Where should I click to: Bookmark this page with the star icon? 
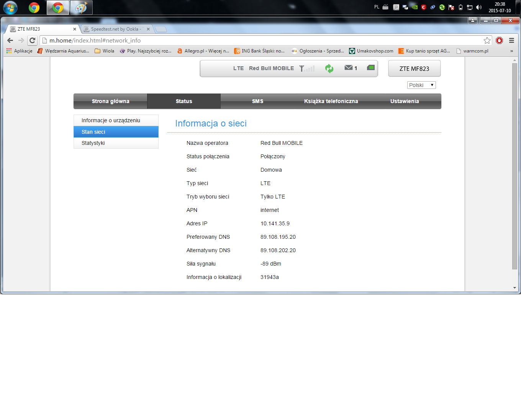(487, 40)
